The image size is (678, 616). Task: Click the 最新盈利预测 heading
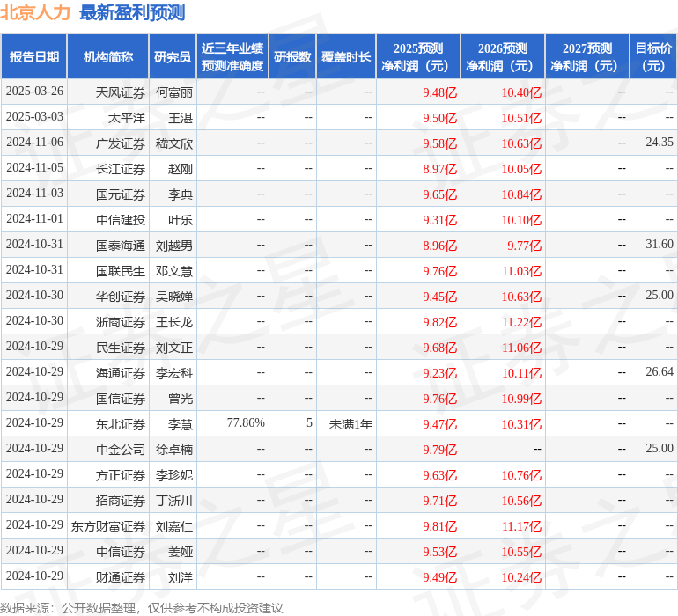[x=132, y=12]
